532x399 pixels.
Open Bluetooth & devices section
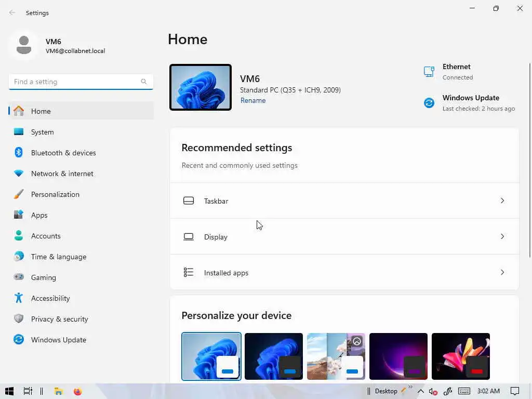[x=81, y=153]
